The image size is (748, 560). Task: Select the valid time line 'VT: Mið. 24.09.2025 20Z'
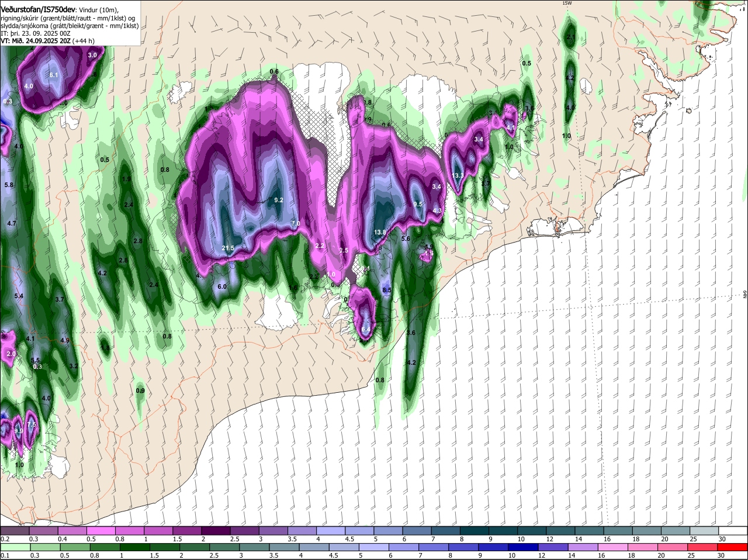tap(36, 41)
